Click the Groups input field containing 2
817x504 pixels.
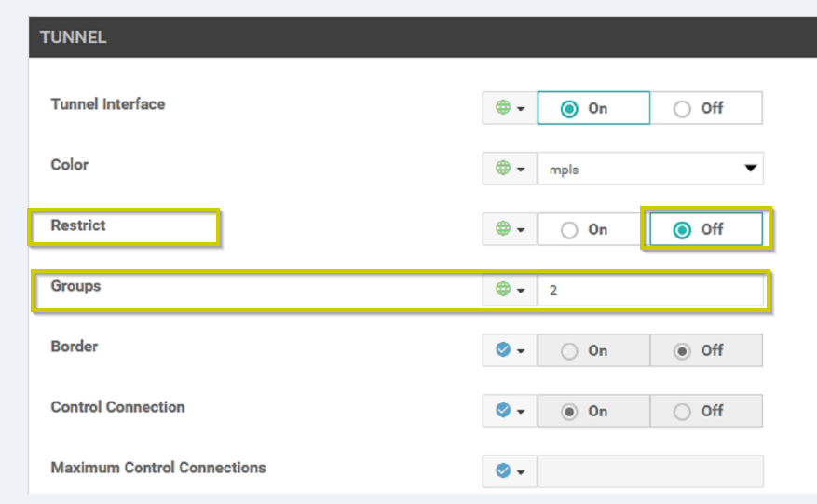[650, 290]
